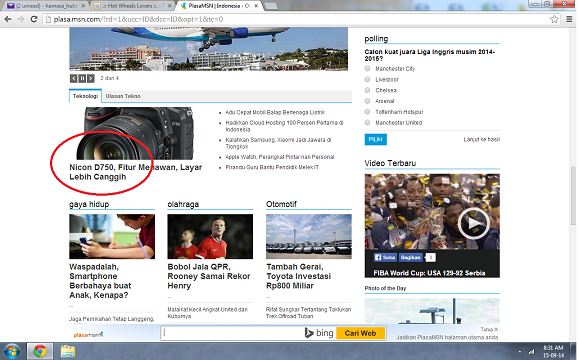The width and height of the screenshot is (579, 360).
Task: Pause the slideshow carousel
Action: pos(82,78)
